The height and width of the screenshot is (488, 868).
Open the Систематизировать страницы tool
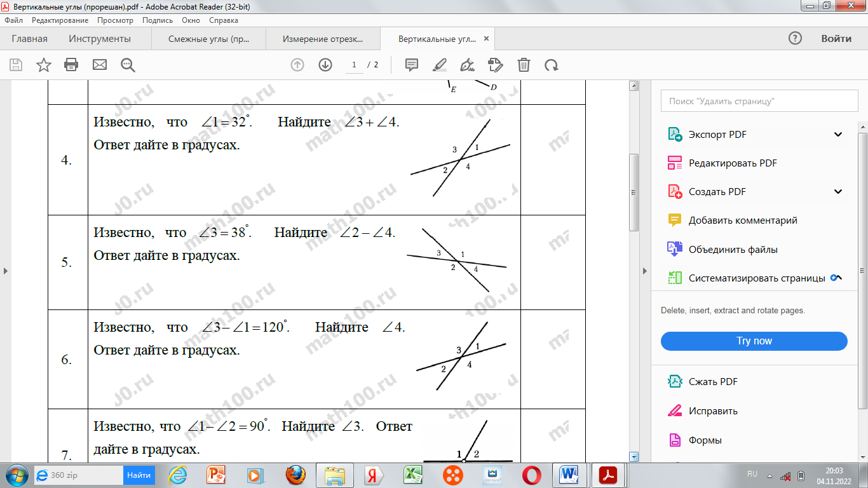coord(757,278)
